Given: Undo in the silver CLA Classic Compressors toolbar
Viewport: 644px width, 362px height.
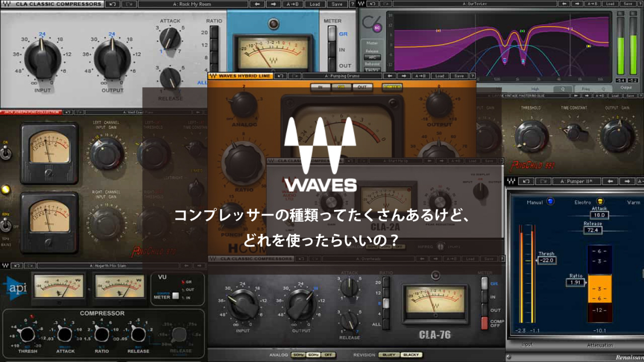Looking at the screenshot, I should (x=112, y=4).
